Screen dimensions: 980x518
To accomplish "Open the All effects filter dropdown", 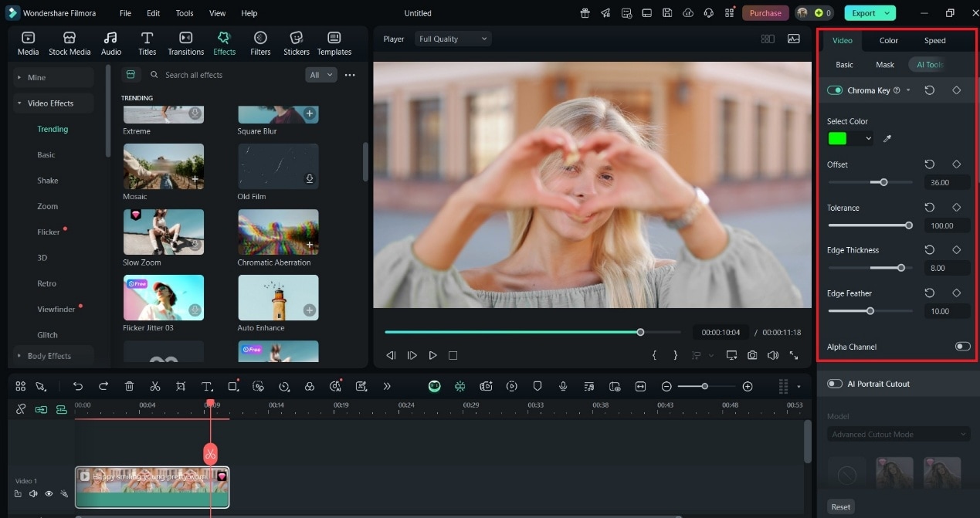I will point(321,75).
